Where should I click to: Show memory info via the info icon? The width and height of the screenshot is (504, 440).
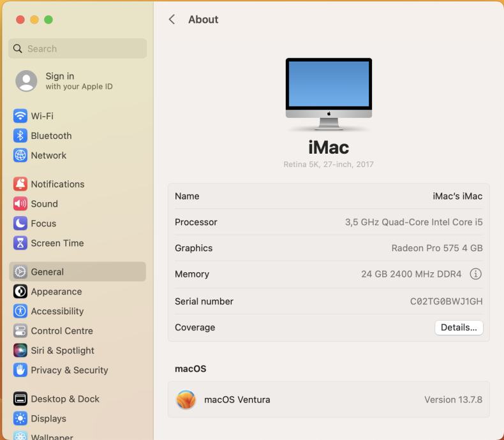click(475, 274)
